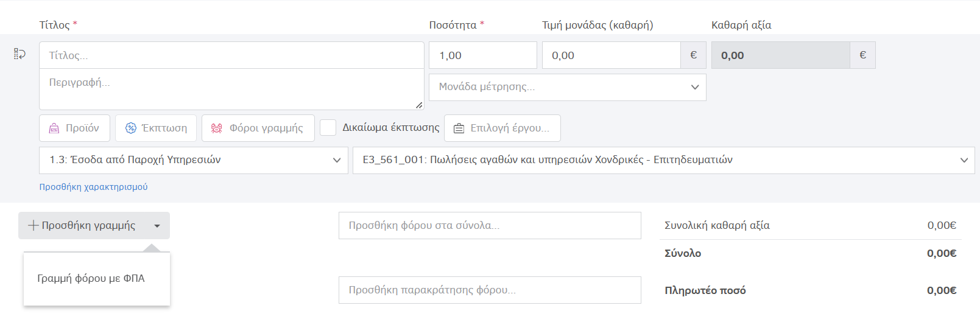The height and width of the screenshot is (322, 980).
Task: Click the Προσθήκη παρακράτησης φόρου field
Action: 490,290
